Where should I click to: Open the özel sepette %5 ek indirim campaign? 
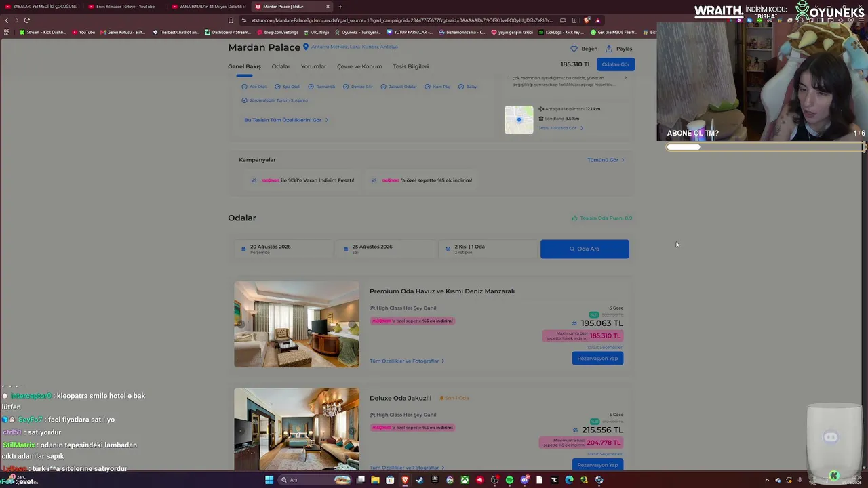pyautogui.click(x=422, y=180)
